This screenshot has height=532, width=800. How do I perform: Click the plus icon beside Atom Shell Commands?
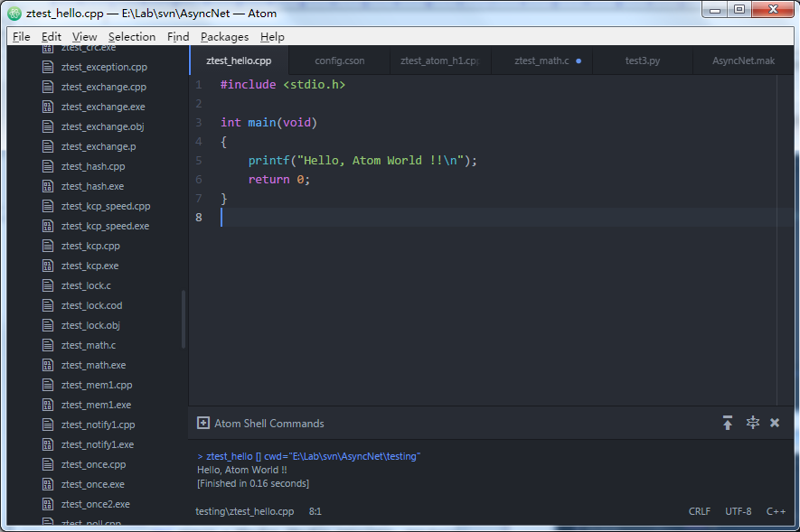tap(203, 423)
